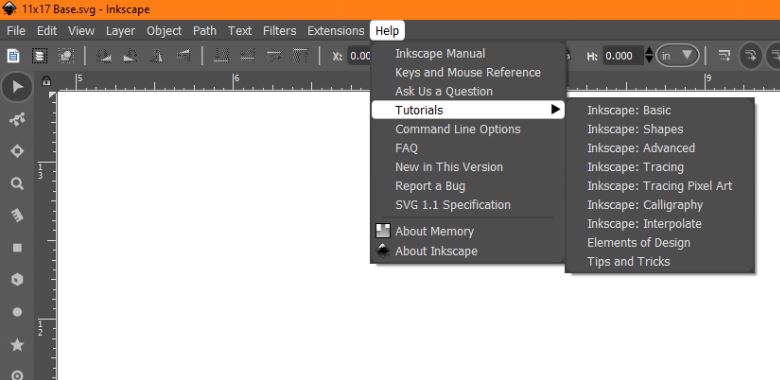Select the Star polygon tool
The image size is (780, 380).
pyautogui.click(x=17, y=344)
